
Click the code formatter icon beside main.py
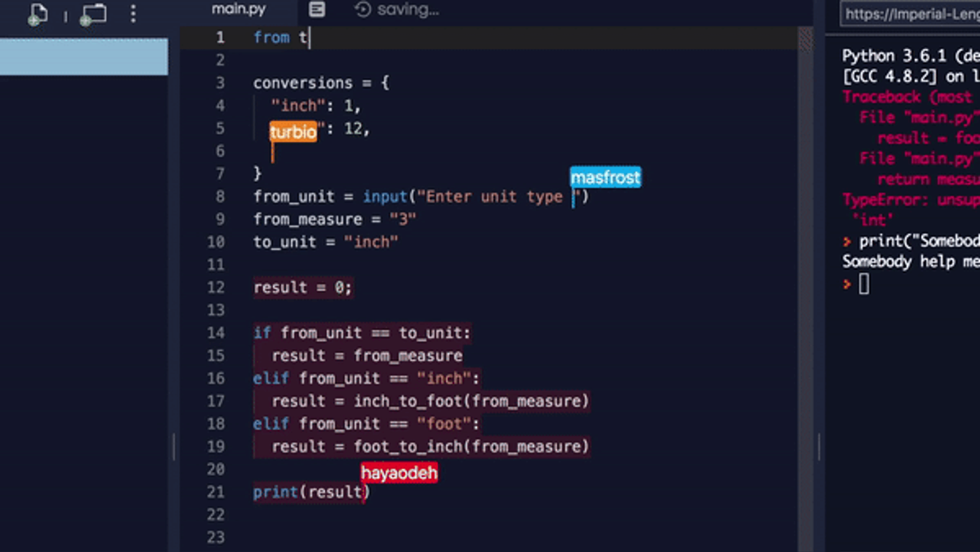(316, 9)
